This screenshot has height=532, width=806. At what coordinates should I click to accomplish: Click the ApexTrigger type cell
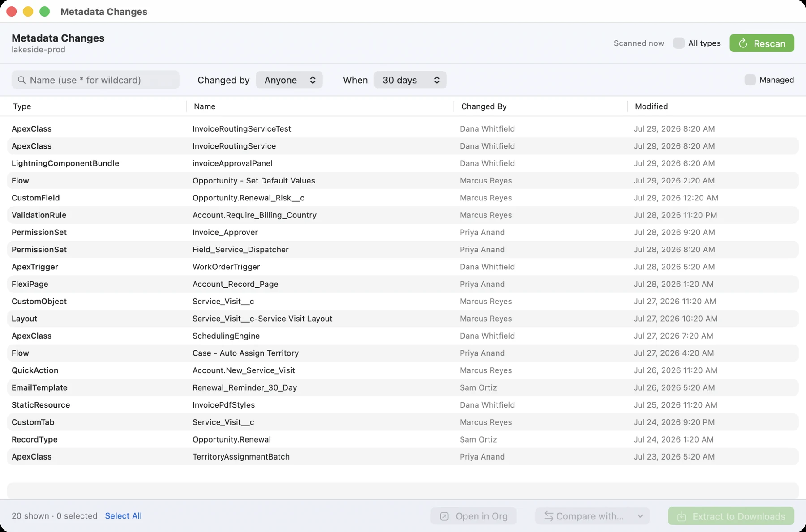click(x=35, y=267)
